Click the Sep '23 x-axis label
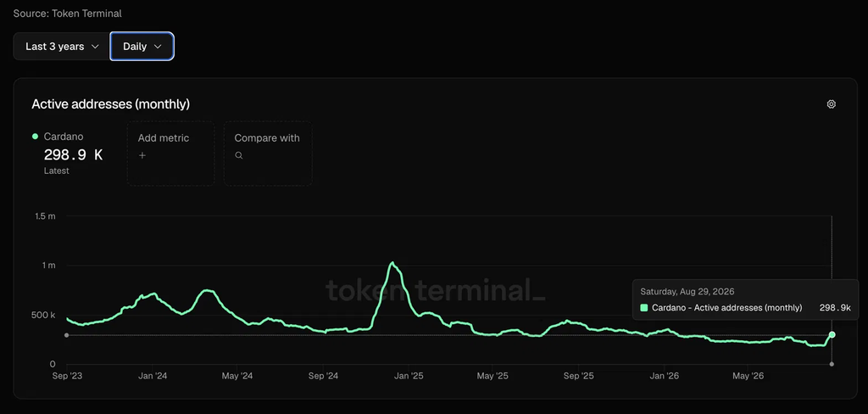Image resolution: width=868 pixels, height=414 pixels. [x=66, y=377]
